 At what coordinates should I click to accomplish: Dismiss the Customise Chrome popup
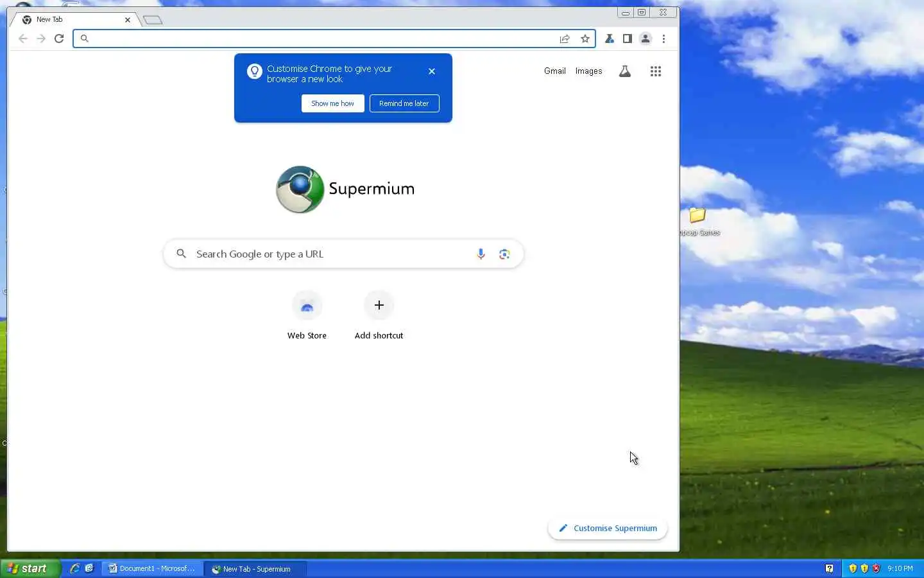(432, 71)
